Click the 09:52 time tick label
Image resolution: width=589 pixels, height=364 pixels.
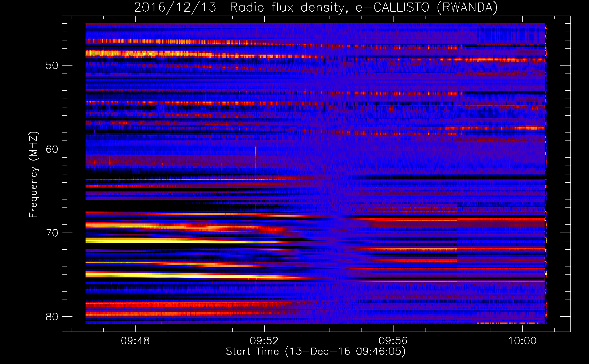(264, 341)
